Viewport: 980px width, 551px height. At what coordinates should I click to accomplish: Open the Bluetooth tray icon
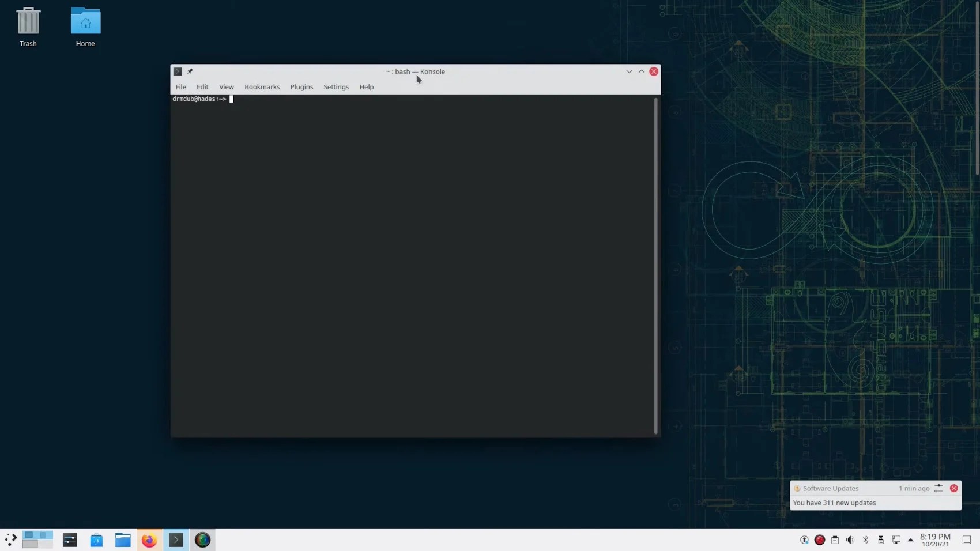pos(865,540)
